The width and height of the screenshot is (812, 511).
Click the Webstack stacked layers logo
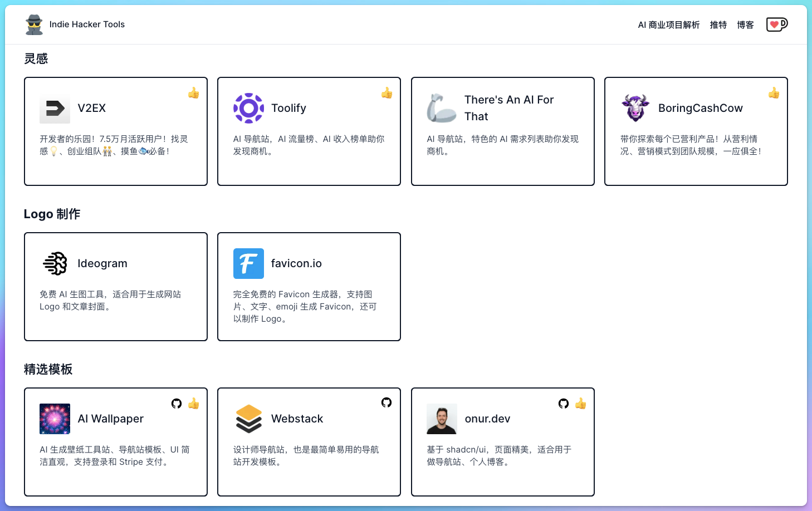(248, 419)
